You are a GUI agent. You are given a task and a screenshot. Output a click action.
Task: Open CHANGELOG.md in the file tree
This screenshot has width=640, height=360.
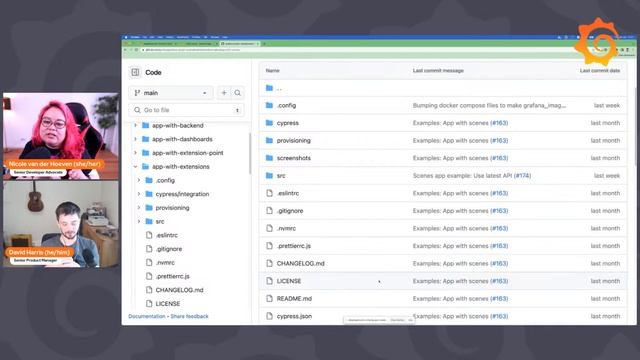pyautogui.click(x=179, y=290)
